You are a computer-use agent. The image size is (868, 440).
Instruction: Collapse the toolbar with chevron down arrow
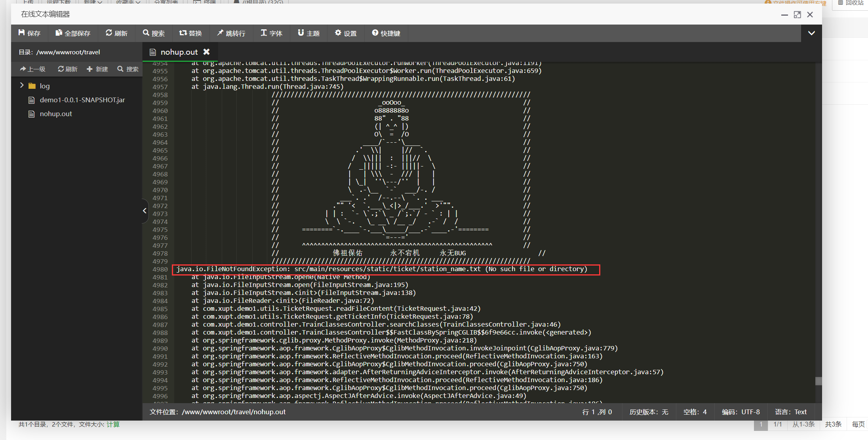click(811, 33)
